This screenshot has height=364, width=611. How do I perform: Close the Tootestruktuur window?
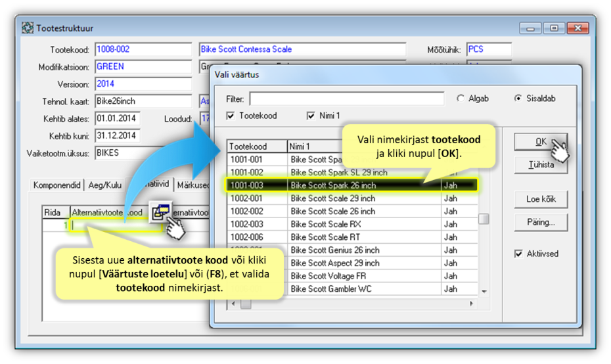(577, 28)
